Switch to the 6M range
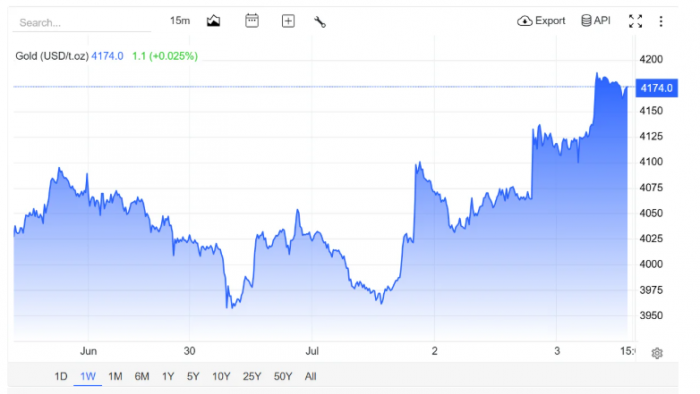The width and height of the screenshot is (700, 394). [142, 377]
